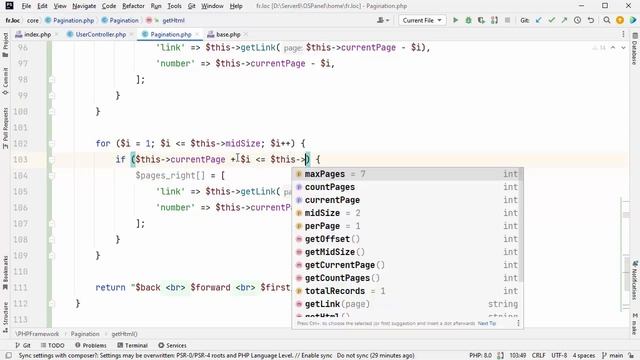The width and height of the screenshot is (640, 360).
Task: Open Terminal tool window button
Action: [132, 345]
